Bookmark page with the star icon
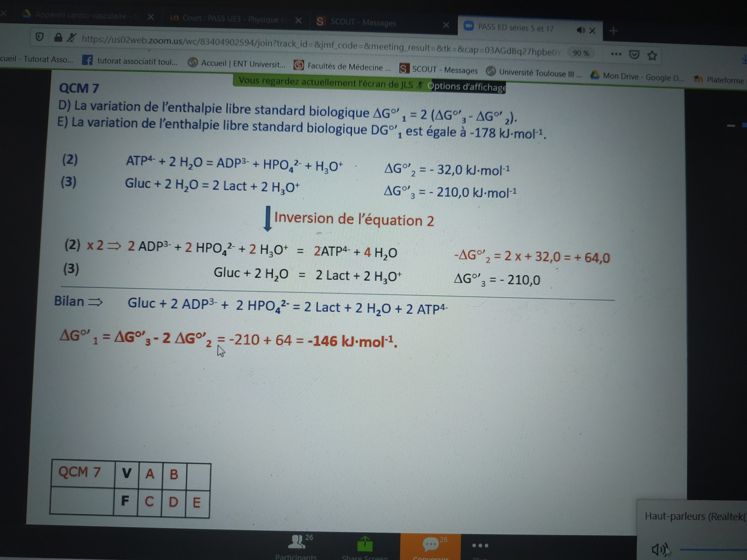Screen dimensions: 747x560 (x=652, y=55)
